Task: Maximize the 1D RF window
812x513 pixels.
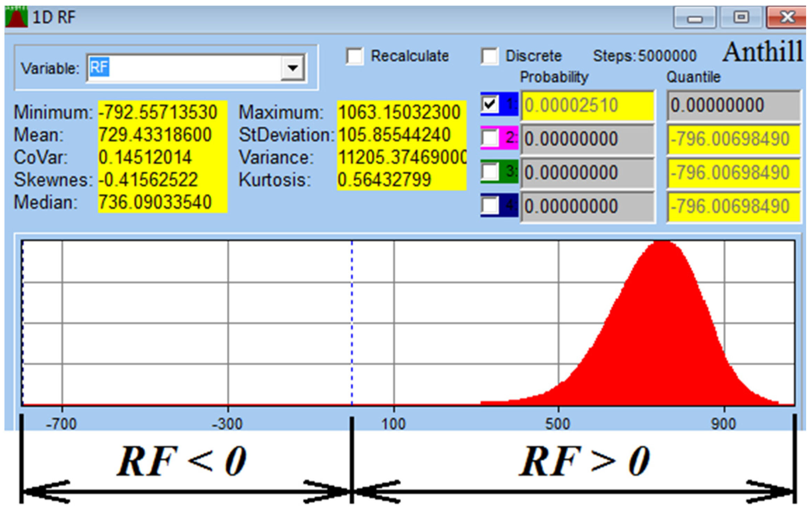Action: [x=741, y=17]
